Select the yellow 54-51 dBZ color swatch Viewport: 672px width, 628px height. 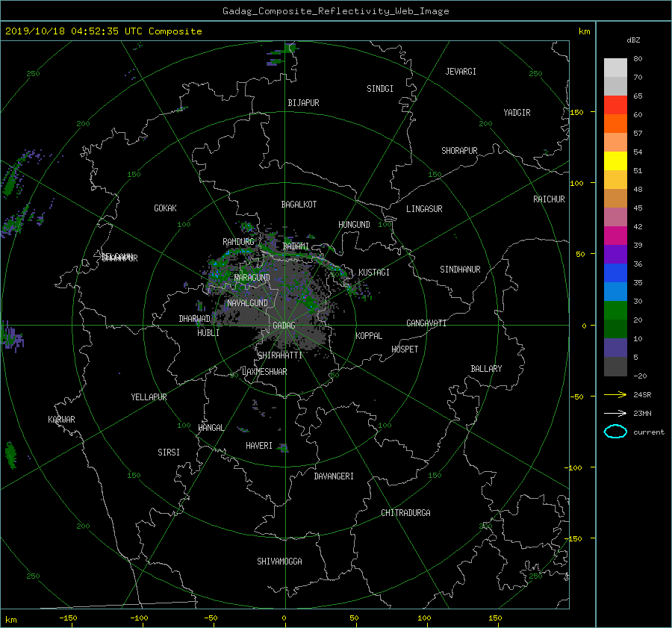pos(615,161)
